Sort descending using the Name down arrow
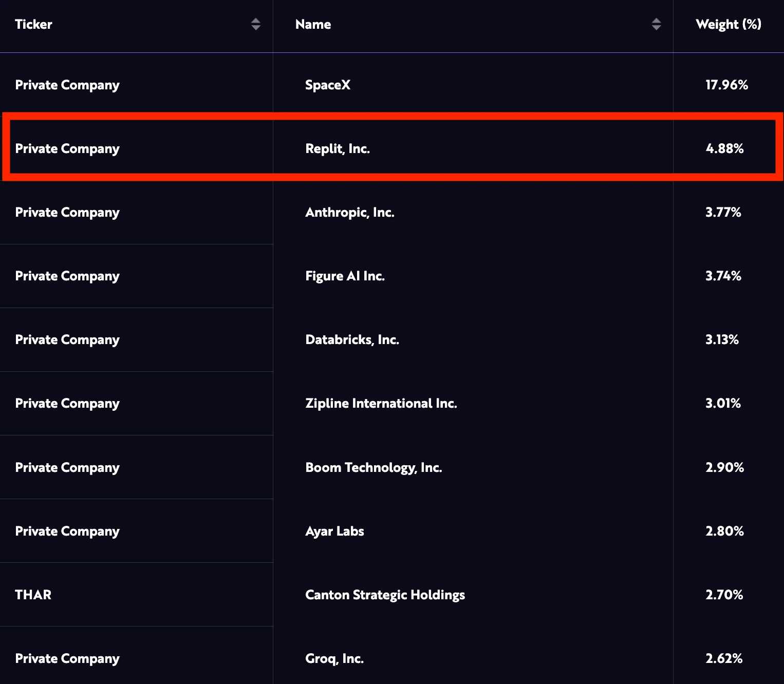Viewport: 784px width, 684px height. [656, 28]
